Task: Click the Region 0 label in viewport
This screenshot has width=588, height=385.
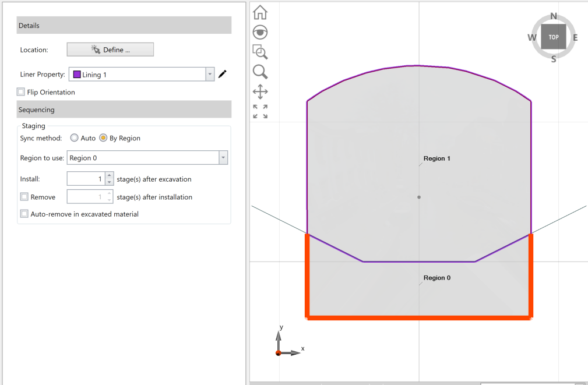Action: click(437, 278)
